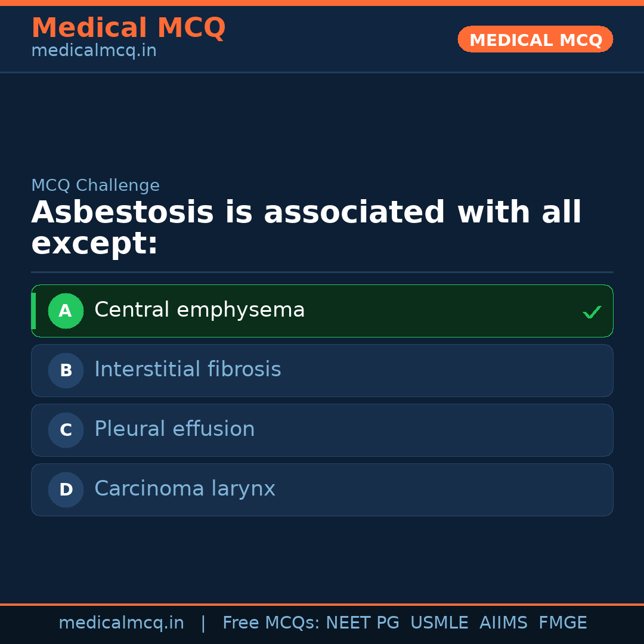
Task: Click the USMLE footer label
Action: coord(439,623)
